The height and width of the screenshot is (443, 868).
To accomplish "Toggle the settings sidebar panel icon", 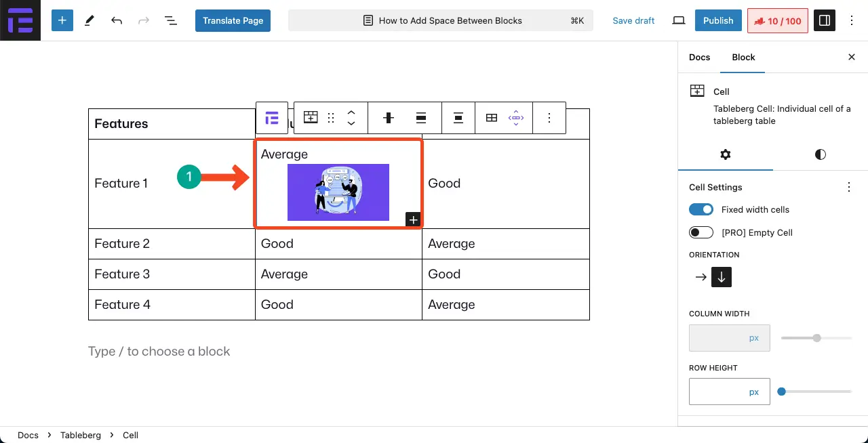I will (825, 20).
